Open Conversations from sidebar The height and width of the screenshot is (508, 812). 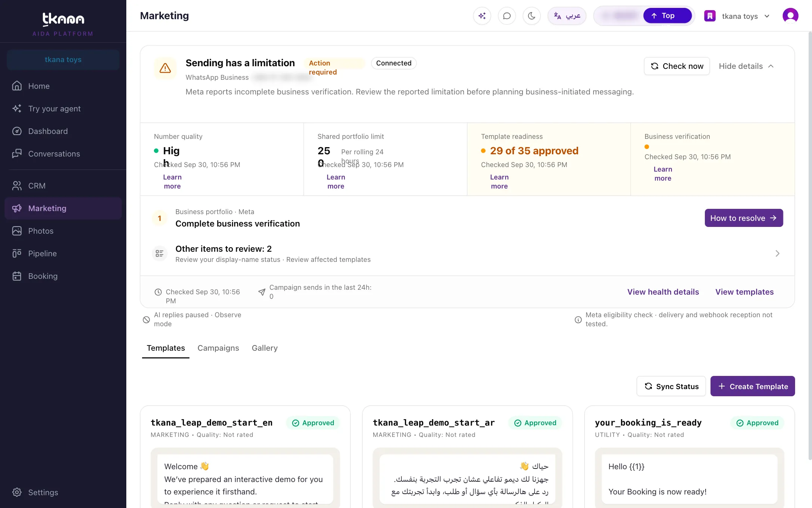63,154
